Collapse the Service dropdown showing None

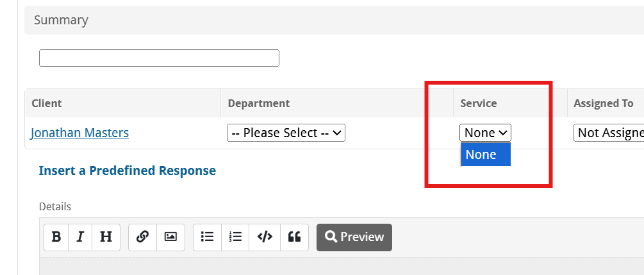486,133
